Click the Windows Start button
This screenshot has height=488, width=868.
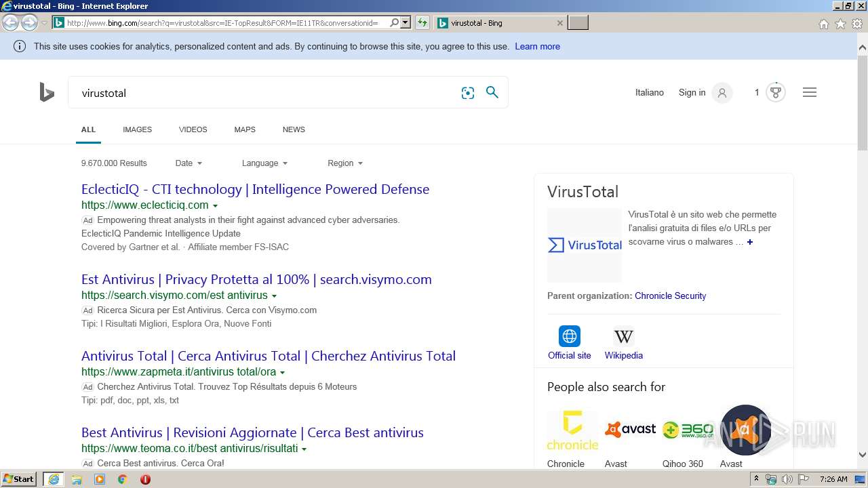pos(19,479)
